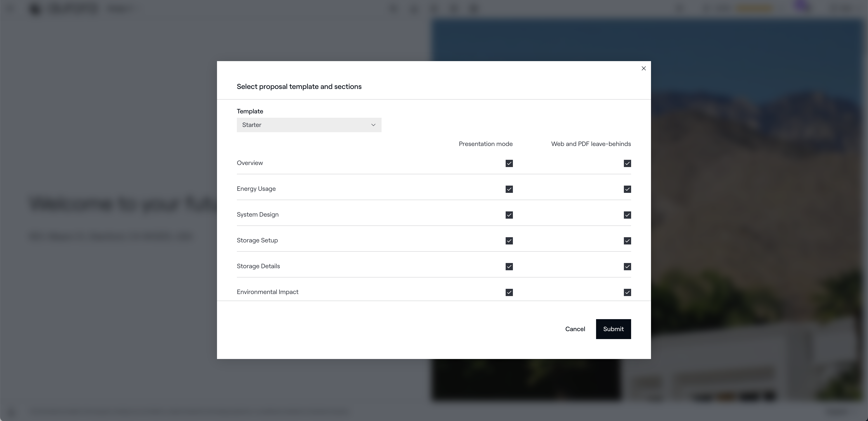Open the Template dropdown showing Starter
Viewport: 868px width, 421px height.
pos(309,125)
